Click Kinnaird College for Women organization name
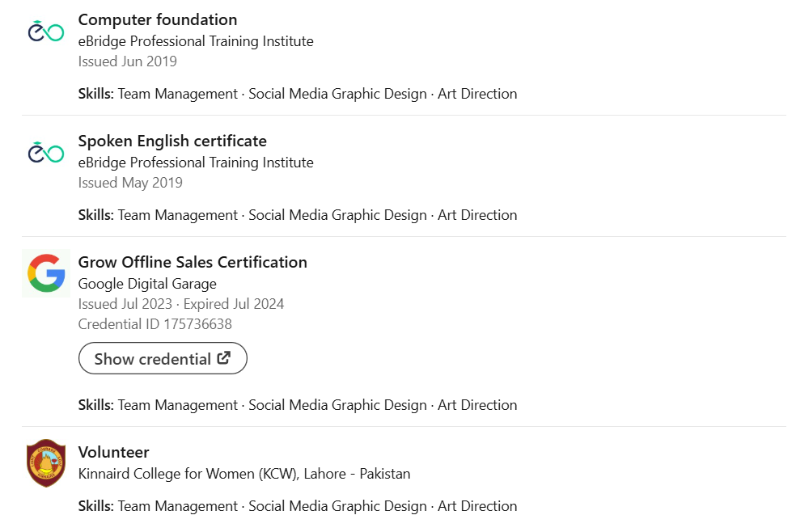This screenshot has height=532, width=796. (244, 473)
